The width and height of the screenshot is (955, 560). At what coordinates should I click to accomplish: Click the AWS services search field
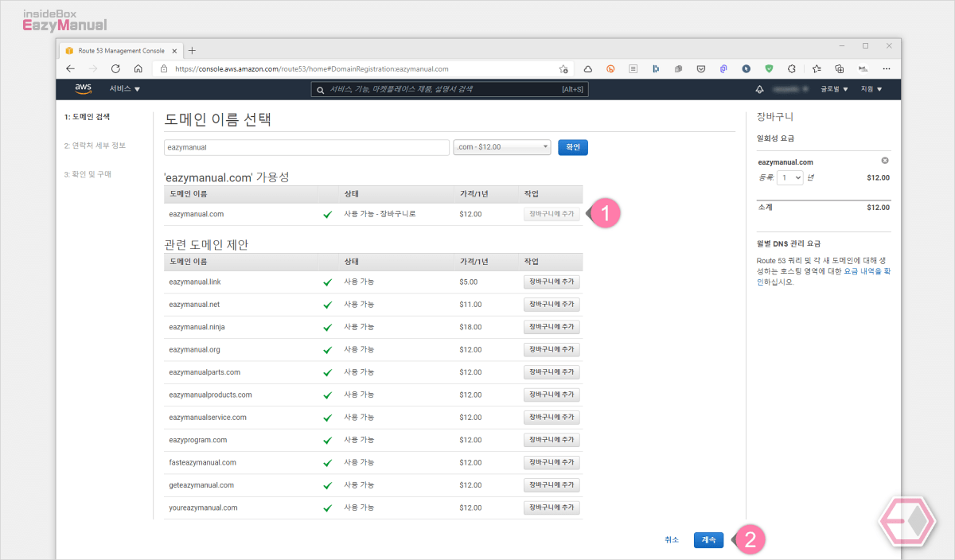[450, 89]
